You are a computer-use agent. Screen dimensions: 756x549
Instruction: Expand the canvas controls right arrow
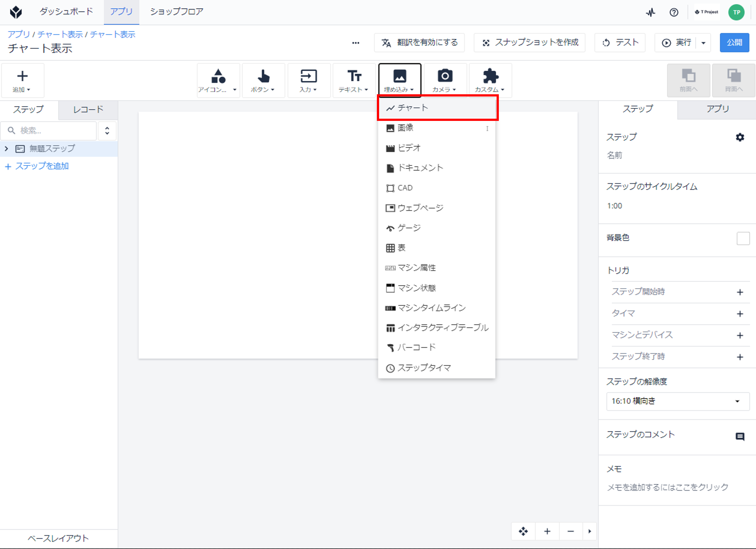[589, 531]
